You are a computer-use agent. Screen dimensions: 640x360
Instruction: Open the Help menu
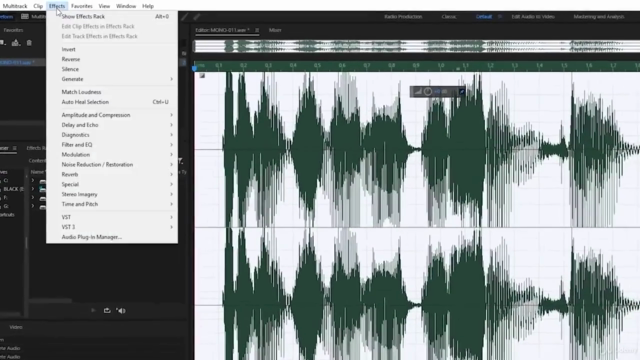coord(148,6)
